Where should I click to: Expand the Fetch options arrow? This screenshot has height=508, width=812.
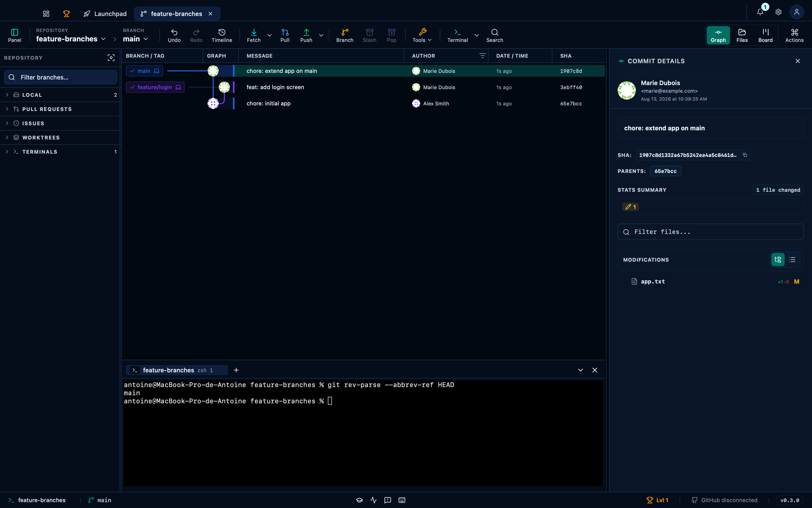tap(269, 35)
